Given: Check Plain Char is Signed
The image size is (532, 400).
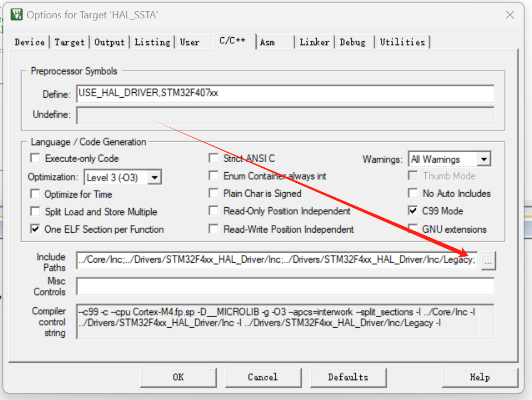Looking at the screenshot, I should pos(213,194).
